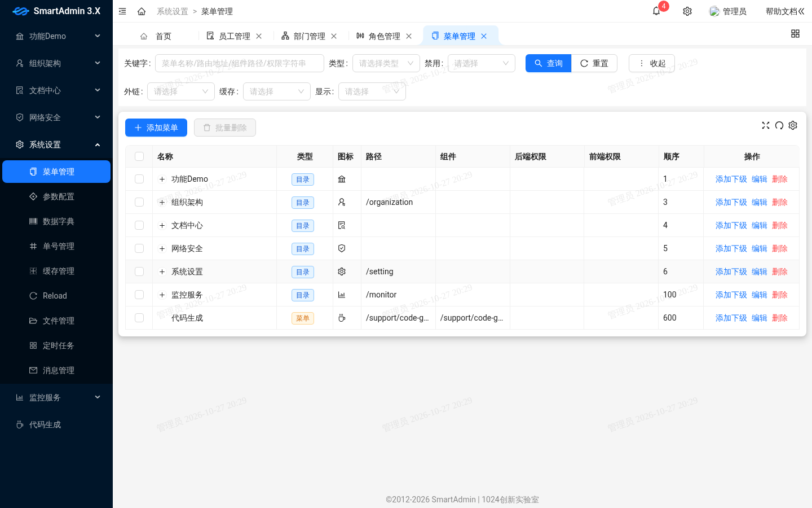Click the 功能Demo row bank icon
Image resolution: width=812 pixels, height=508 pixels.
click(342, 179)
